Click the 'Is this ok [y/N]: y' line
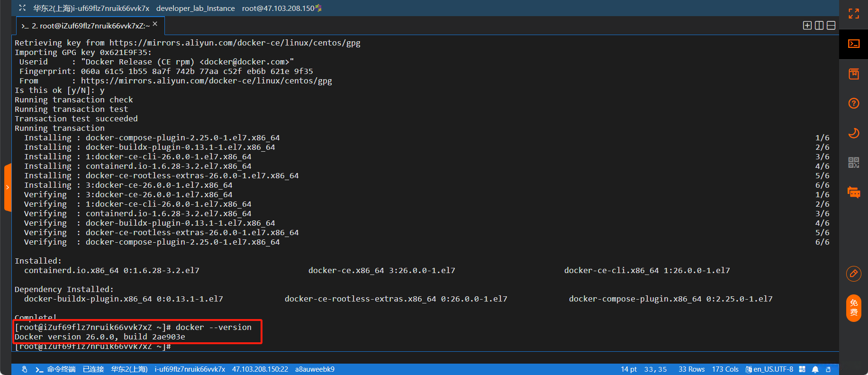 60,90
